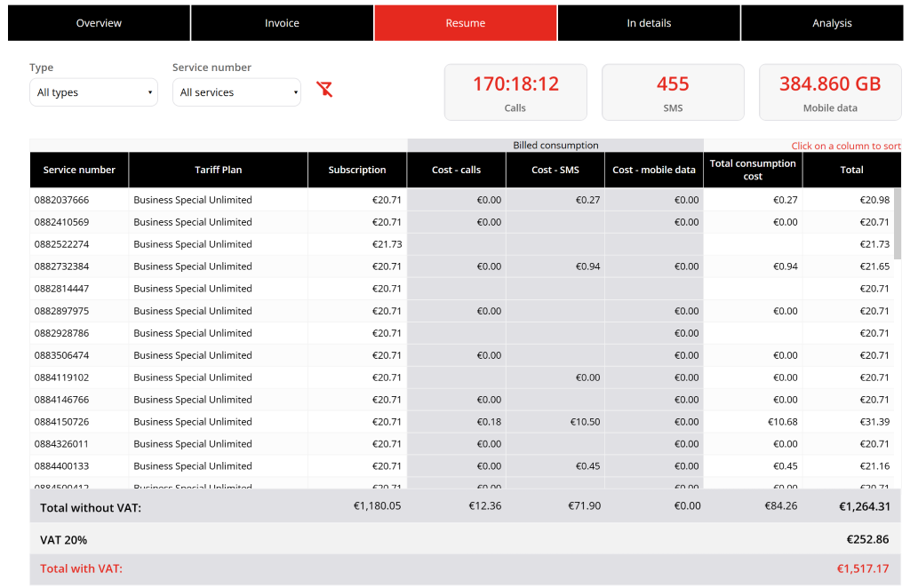Screen dimensions: 910x588
Task: Go to the In details tab
Action: (649, 23)
